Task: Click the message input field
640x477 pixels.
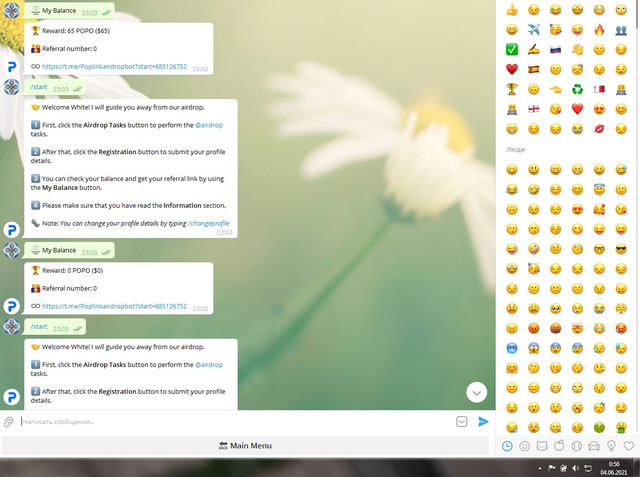Action: pyautogui.click(x=237, y=422)
